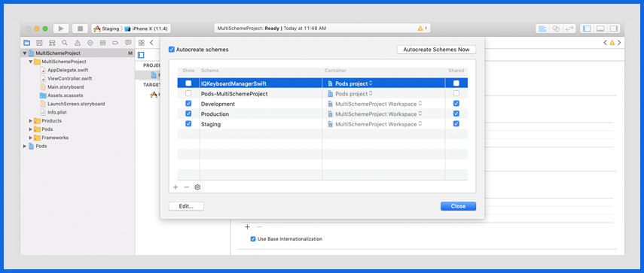Viewport: 644px width, 273px height.
Task: Open the Report navigator
Action: point(128,43)
